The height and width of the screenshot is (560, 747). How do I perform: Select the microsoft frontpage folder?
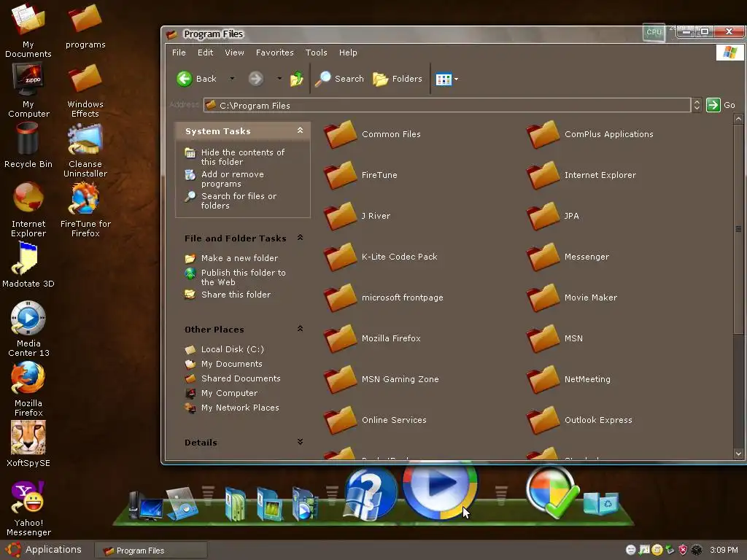tap(384, 297)
